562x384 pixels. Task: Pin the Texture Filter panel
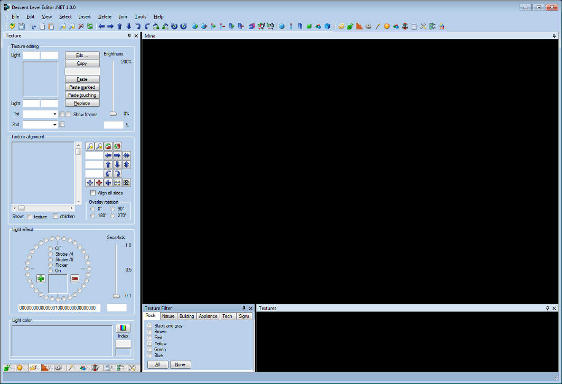click(244, 308)
